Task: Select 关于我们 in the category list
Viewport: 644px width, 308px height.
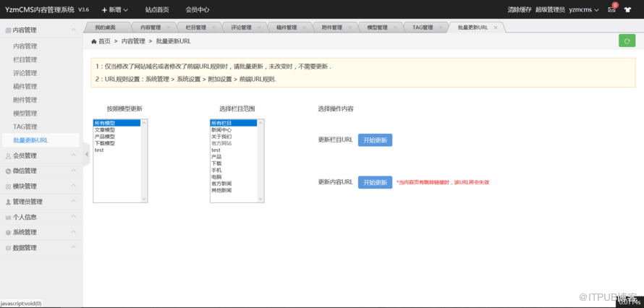Action: (x=234, y=137)
